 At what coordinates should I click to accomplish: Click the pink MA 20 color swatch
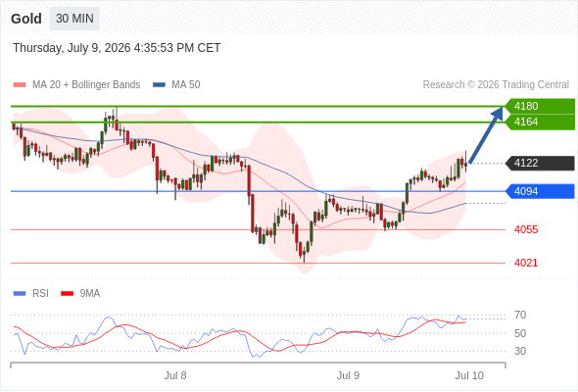tap(20, 85)
